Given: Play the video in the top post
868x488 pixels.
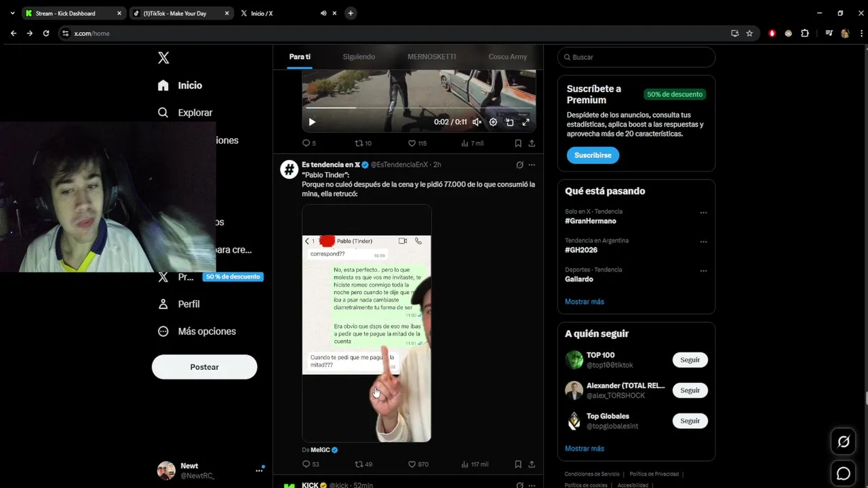Looking at the screenshot, I should 312,122.
